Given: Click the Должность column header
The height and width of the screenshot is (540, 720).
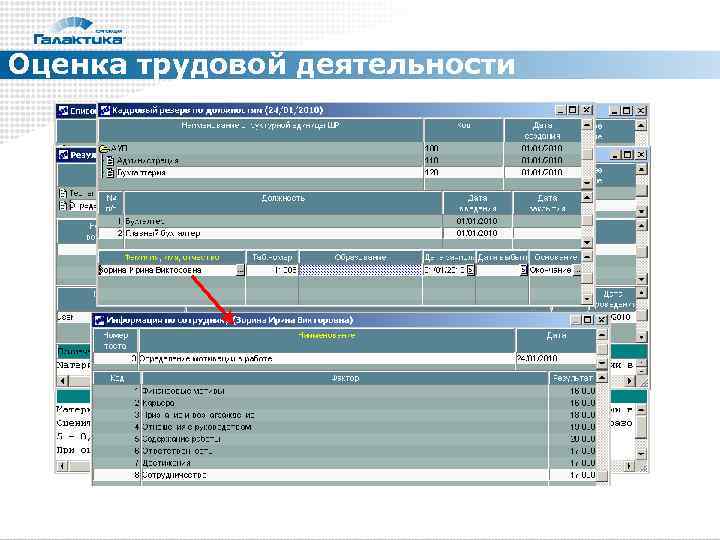Looking at the screenshot, I should click(x=283, y=203).
